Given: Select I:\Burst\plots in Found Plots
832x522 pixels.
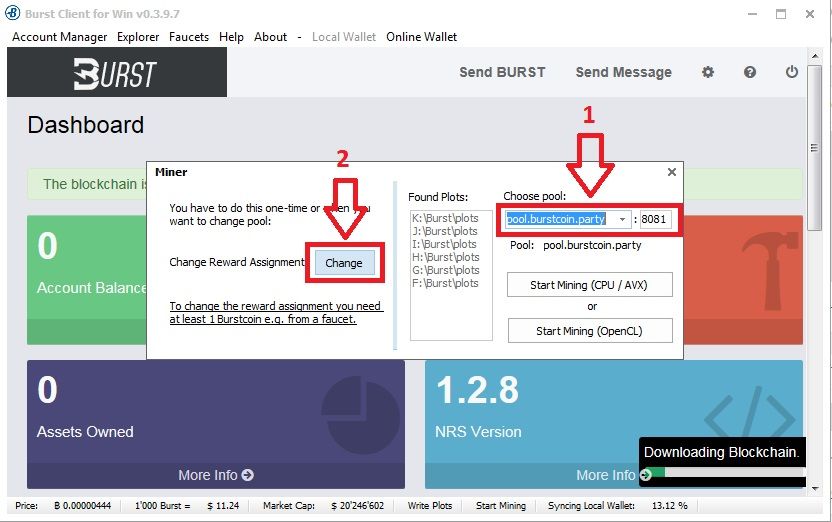Looking at the screenshot, I should click(x=445, y=244).
